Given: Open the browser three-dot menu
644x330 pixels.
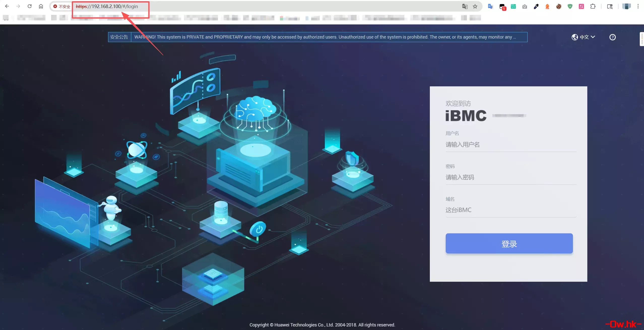Looking at the screenshot, I should [638, 6].
